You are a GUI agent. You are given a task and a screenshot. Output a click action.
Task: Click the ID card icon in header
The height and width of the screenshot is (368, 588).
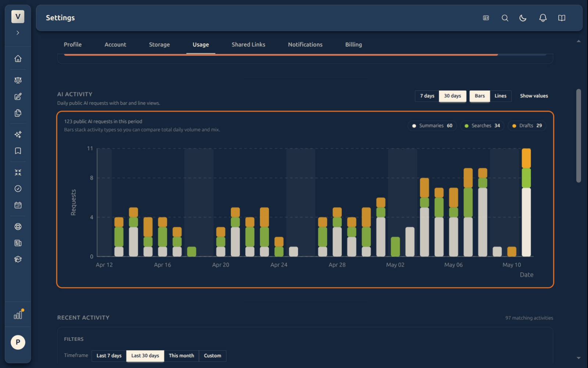click(486, 18)
